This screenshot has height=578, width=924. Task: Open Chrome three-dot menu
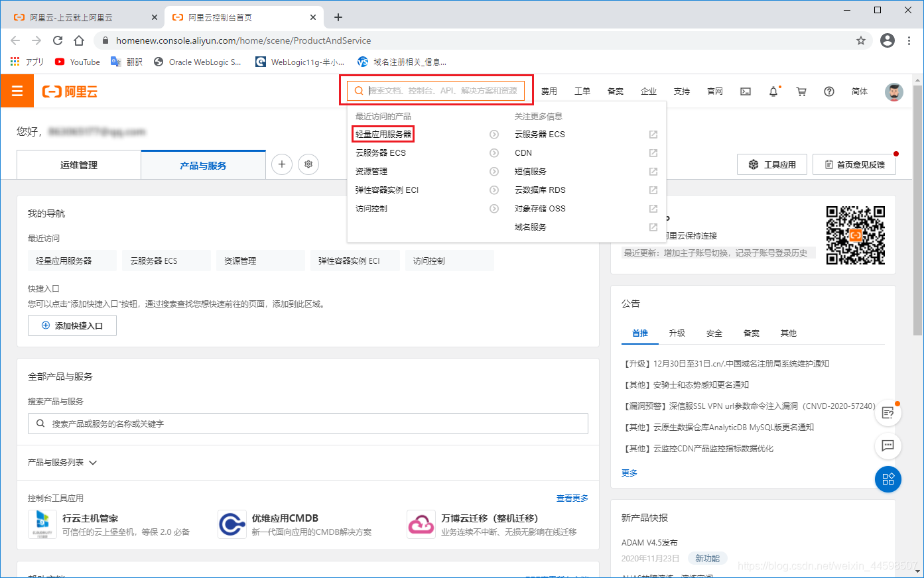909,40
